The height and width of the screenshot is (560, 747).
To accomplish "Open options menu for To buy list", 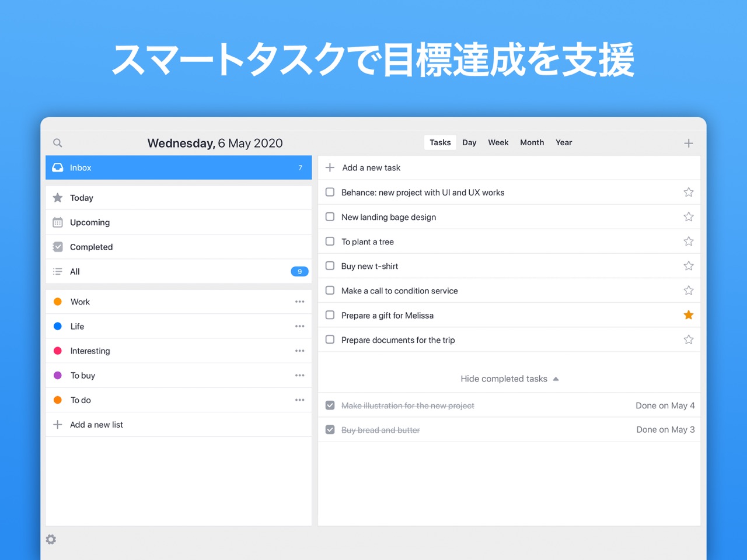I will pyautogui.click(x=300, y=375).
